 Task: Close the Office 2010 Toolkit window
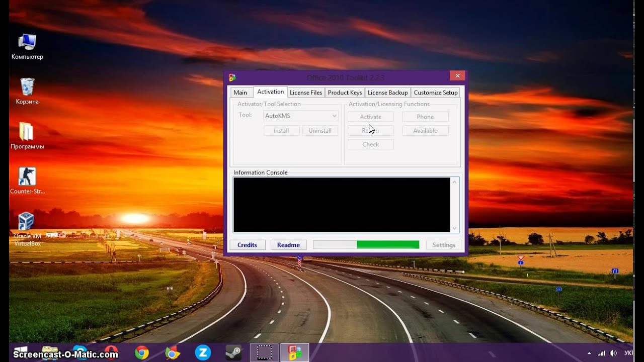coord(457,76)
